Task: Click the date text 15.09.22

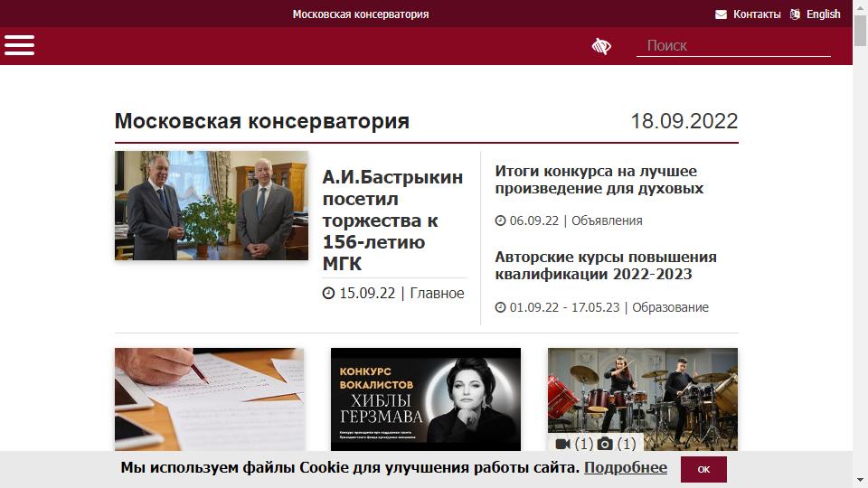Action: coord(367,293)
